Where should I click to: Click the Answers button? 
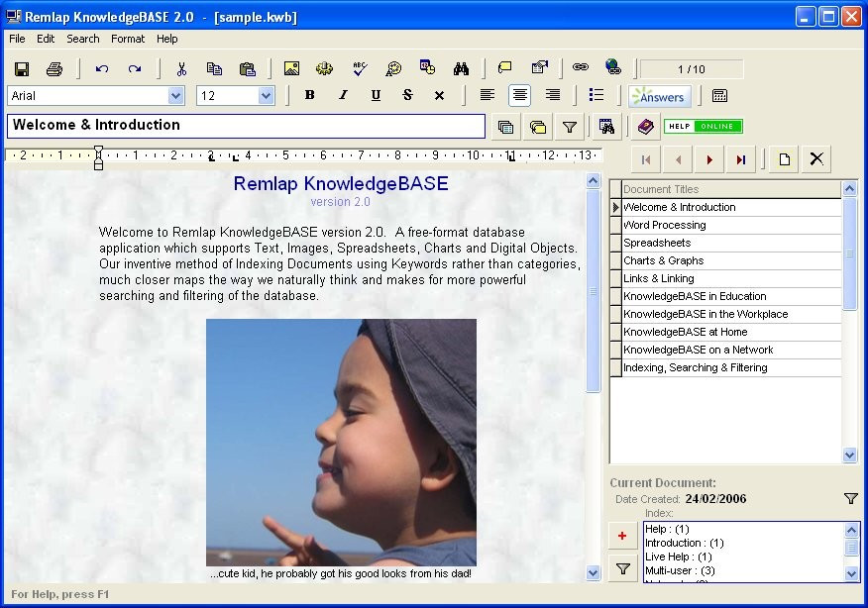(x=659, y=96)
